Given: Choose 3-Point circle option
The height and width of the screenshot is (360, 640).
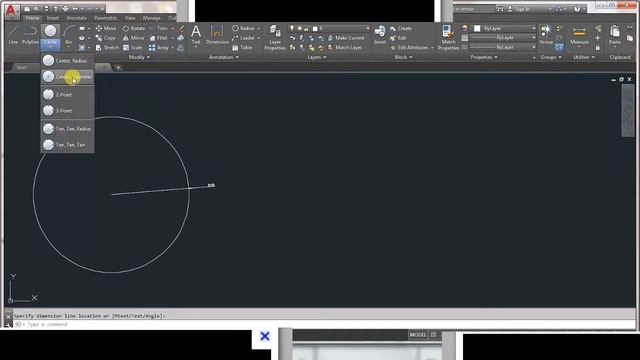Looking at the screenshot, I should (67, 111).
